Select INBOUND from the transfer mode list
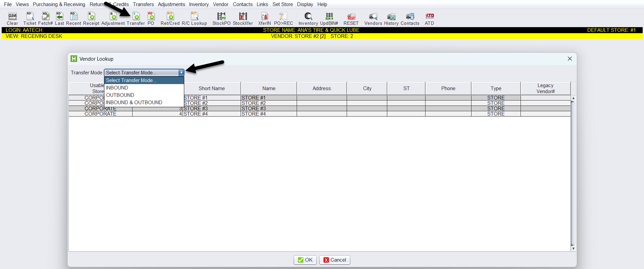This screenshot has height=269, width=644. click(117, 88)
